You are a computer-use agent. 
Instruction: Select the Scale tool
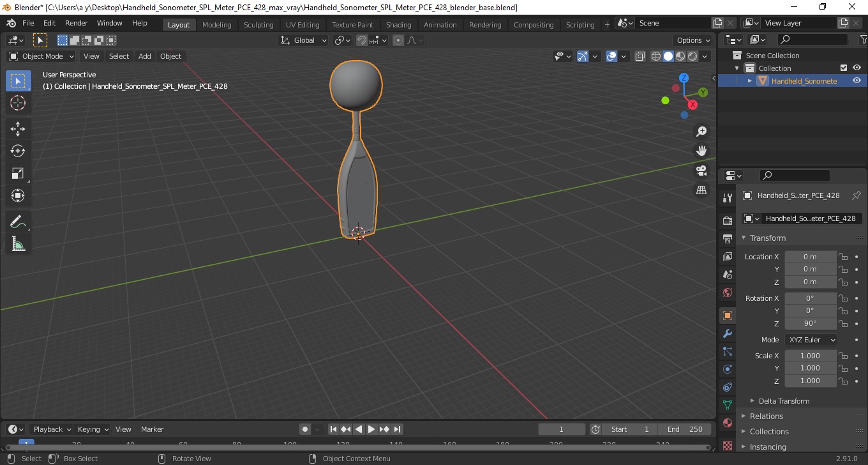click(18, 173)
